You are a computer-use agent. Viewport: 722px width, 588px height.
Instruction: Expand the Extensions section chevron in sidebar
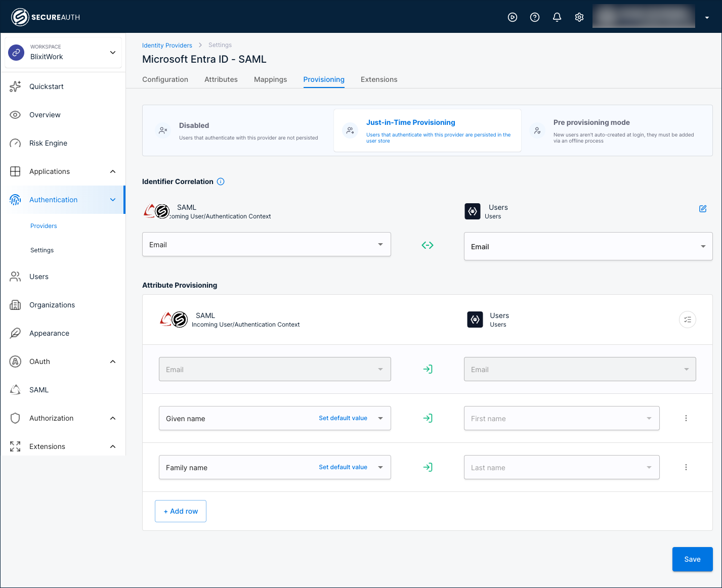click(x=113, y=446)
